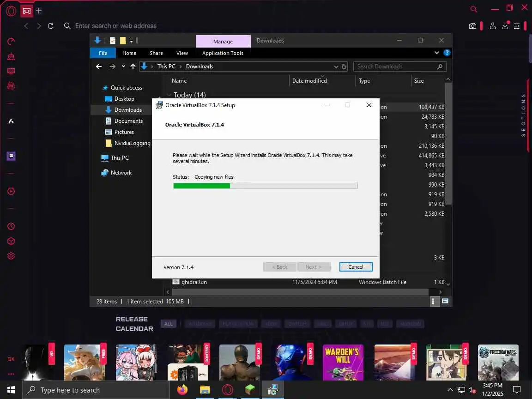The image size is (532, 399).
Task: Open Customize Quick Access Toolbar dropdown
Action: pos(131,41)
